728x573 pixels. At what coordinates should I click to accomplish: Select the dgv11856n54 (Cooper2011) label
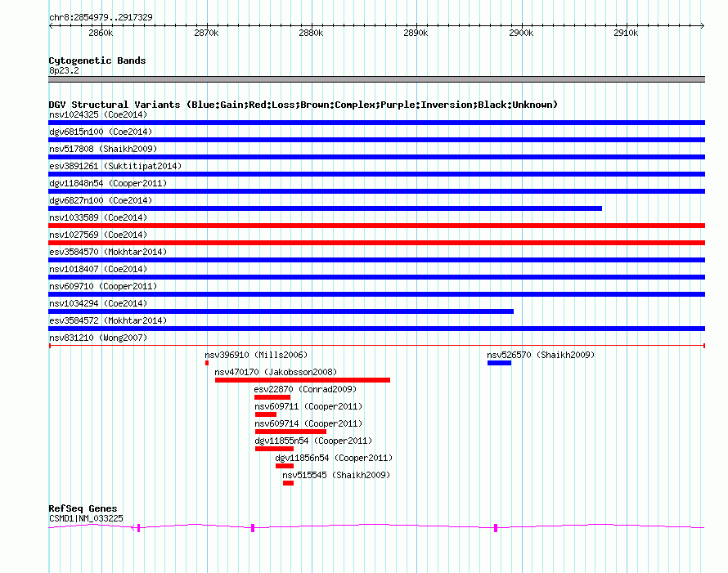tap(334, 458)
